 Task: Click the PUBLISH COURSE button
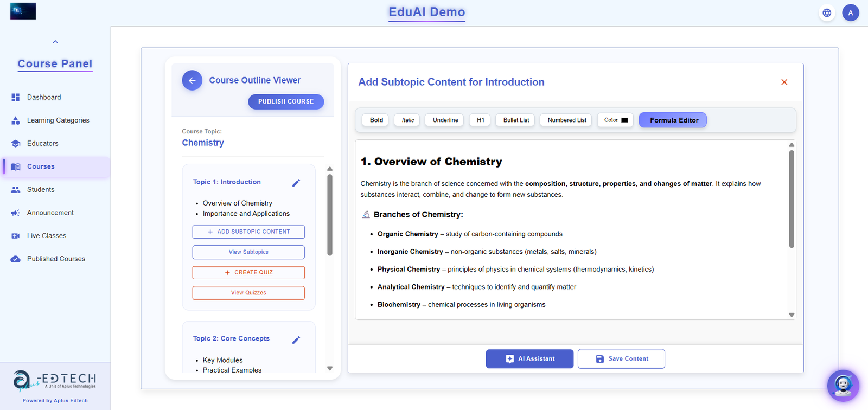click(286, 101)
